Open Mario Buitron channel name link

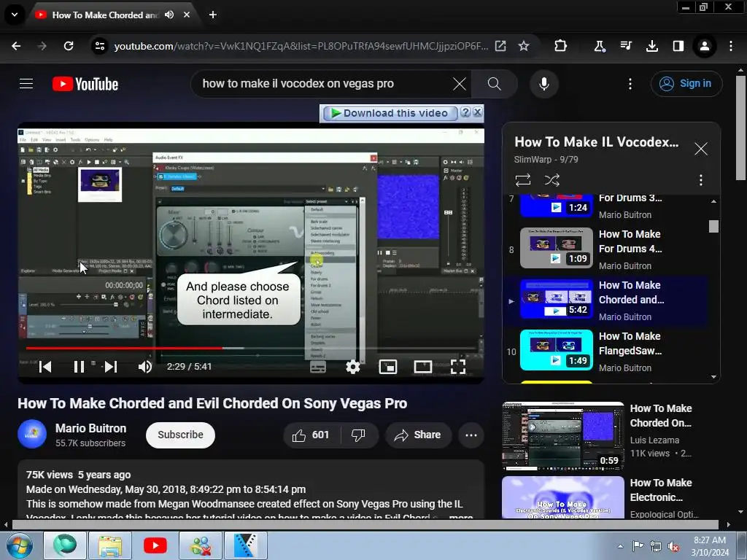(90, 428)
